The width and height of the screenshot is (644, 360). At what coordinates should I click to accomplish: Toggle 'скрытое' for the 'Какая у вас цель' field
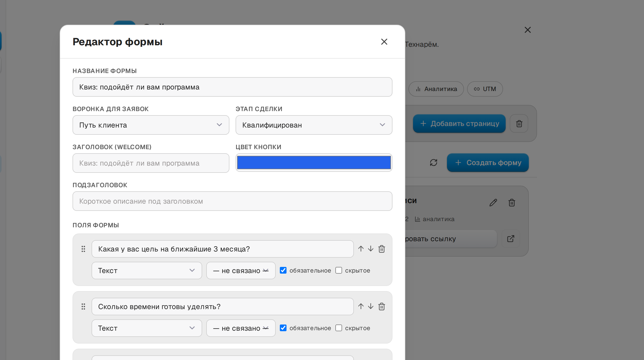point(339,270)
